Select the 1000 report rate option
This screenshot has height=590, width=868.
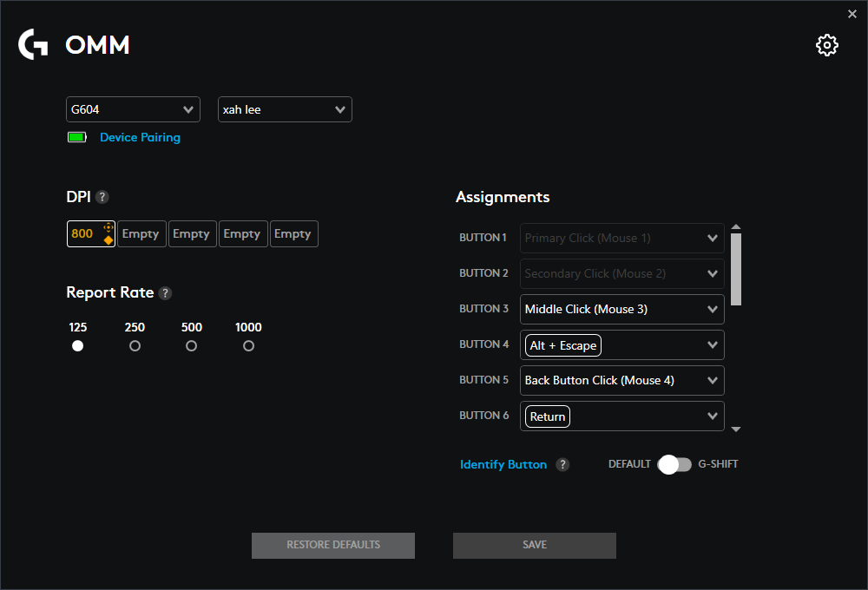(248, 346)
